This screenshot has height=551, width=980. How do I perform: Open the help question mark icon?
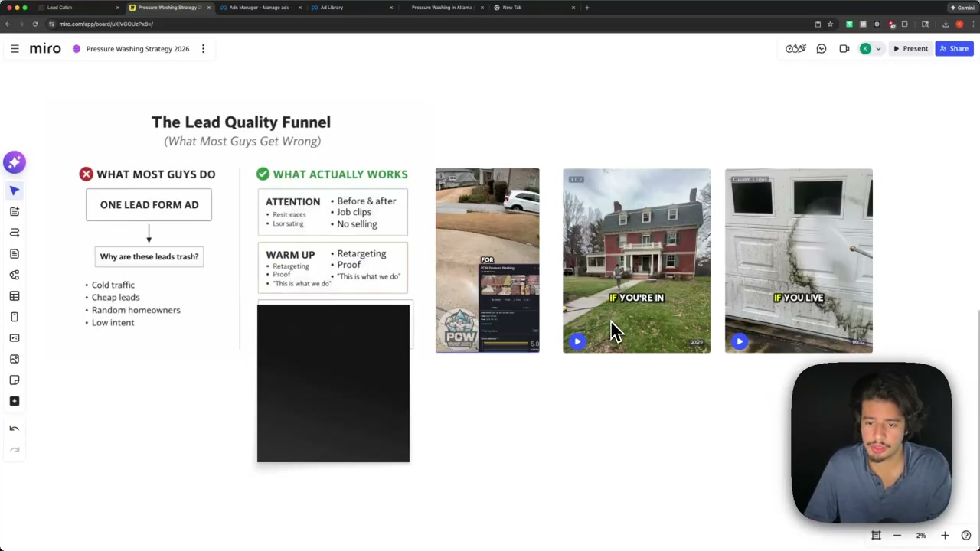point(966,536)
